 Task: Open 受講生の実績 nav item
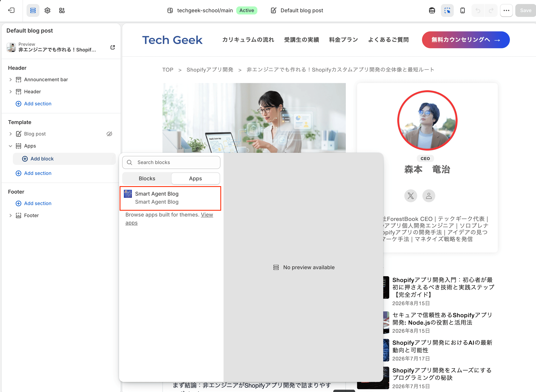pos(302,40)
